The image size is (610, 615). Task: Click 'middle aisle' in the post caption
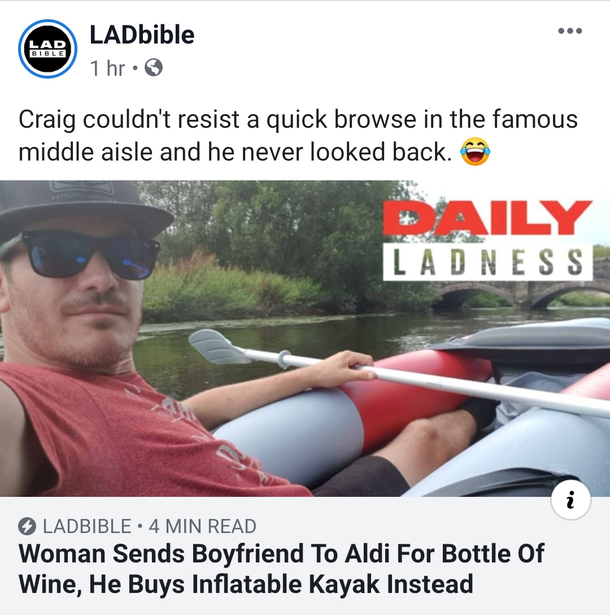pyautogui.click(x=85, y=152)
